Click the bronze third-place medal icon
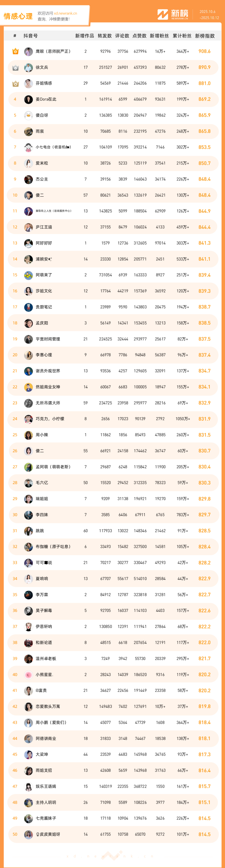225x868 pixels. [x=15, y=83]
